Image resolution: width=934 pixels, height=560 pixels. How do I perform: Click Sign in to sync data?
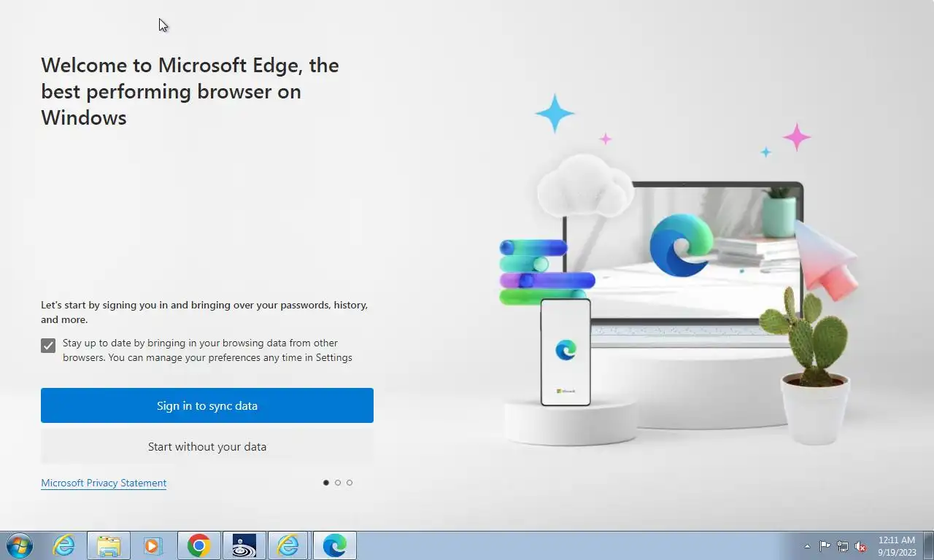(207, 405)
